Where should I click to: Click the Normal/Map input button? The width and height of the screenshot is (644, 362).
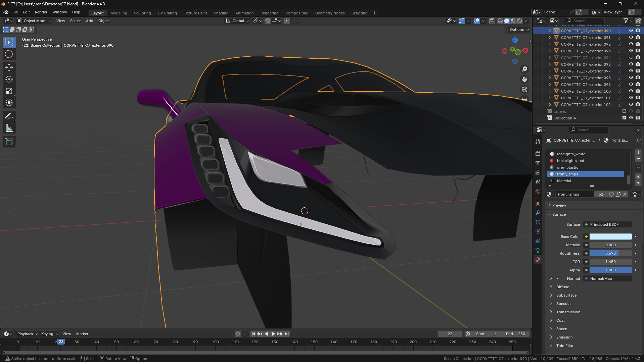coord(607,278)
